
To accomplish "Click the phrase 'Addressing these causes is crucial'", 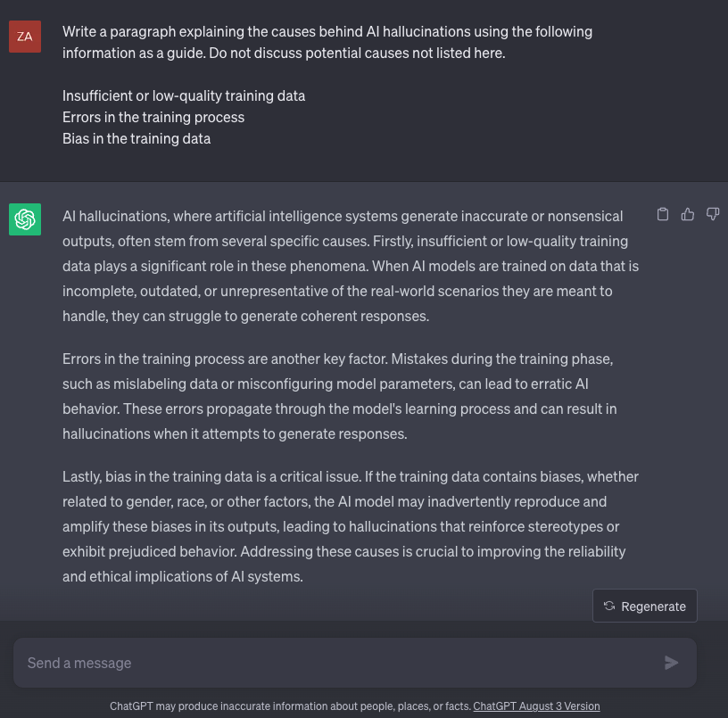I will (352, 551).
